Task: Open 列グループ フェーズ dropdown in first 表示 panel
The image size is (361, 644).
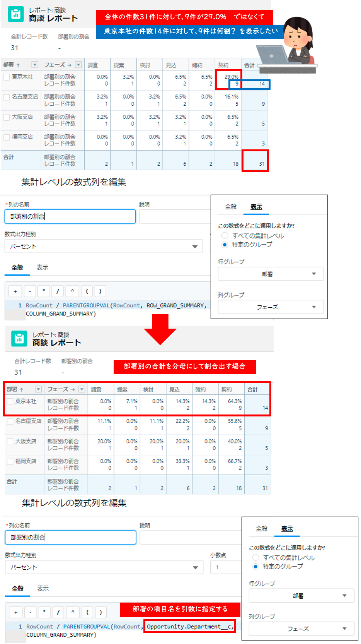Action: coord(271,307)
